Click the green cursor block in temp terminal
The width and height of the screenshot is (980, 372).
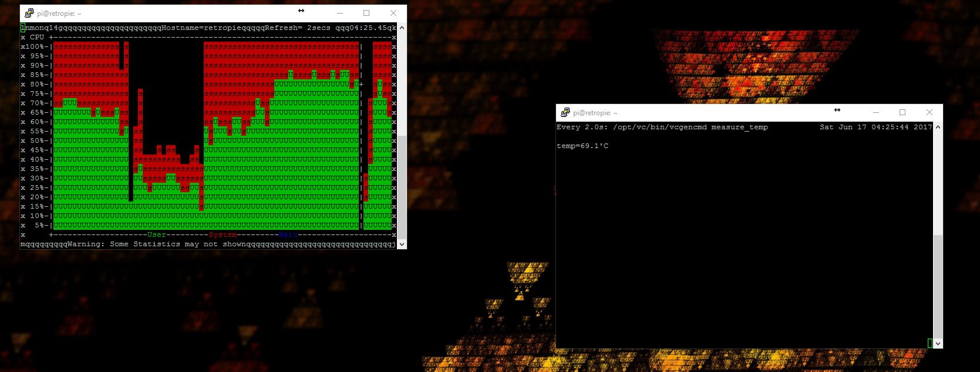point(930,343)
